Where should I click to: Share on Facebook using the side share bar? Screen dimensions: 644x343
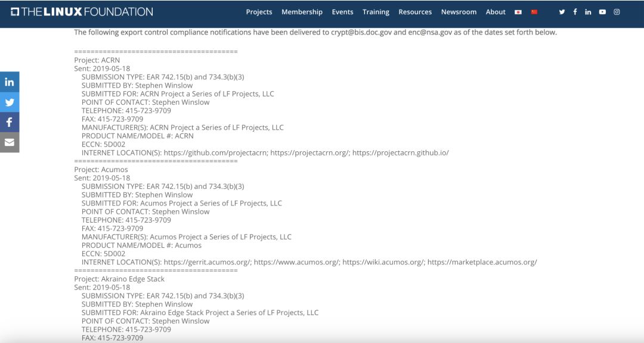click(x=10, y=122)
